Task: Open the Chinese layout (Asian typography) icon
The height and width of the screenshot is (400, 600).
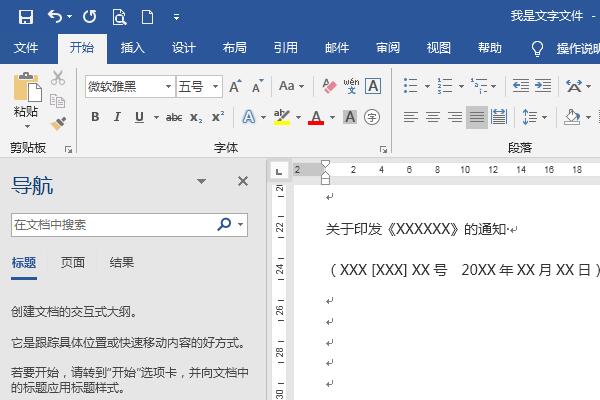Action: (574, 86)
